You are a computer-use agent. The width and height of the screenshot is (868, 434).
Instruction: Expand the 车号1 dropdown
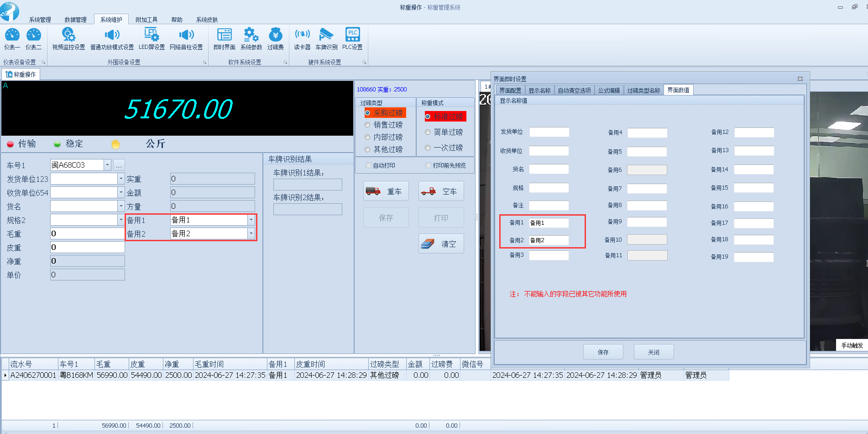(107, 165)
